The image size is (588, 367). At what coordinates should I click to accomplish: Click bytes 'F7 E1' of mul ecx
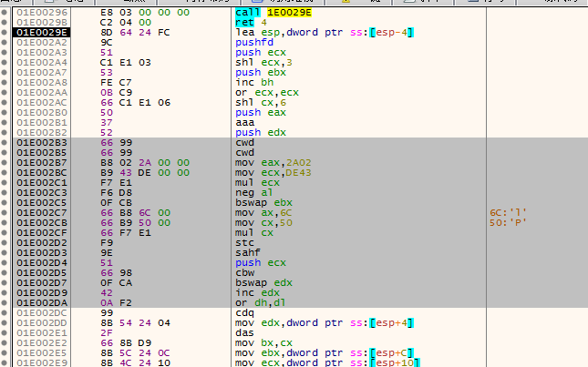click(x=116, y=183)
